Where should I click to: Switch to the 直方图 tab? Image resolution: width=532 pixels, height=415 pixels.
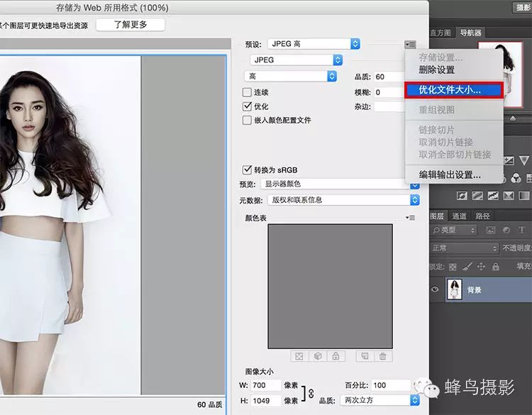click(440, 33)
